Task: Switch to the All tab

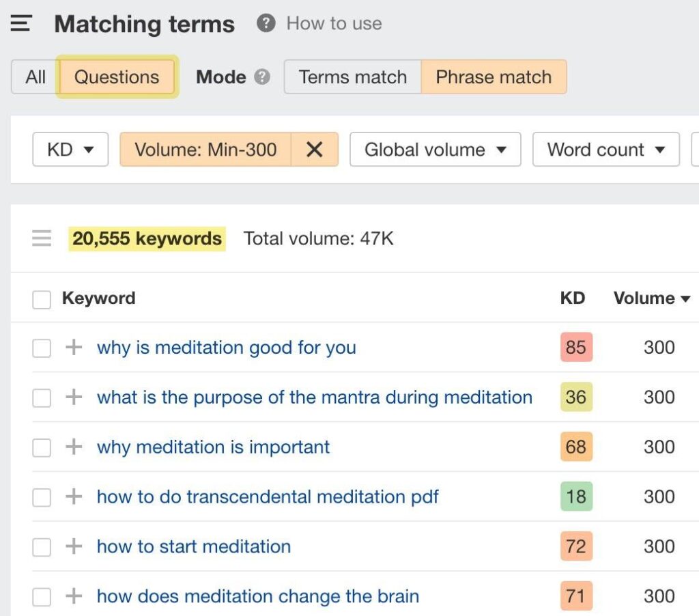Action: 35,77
